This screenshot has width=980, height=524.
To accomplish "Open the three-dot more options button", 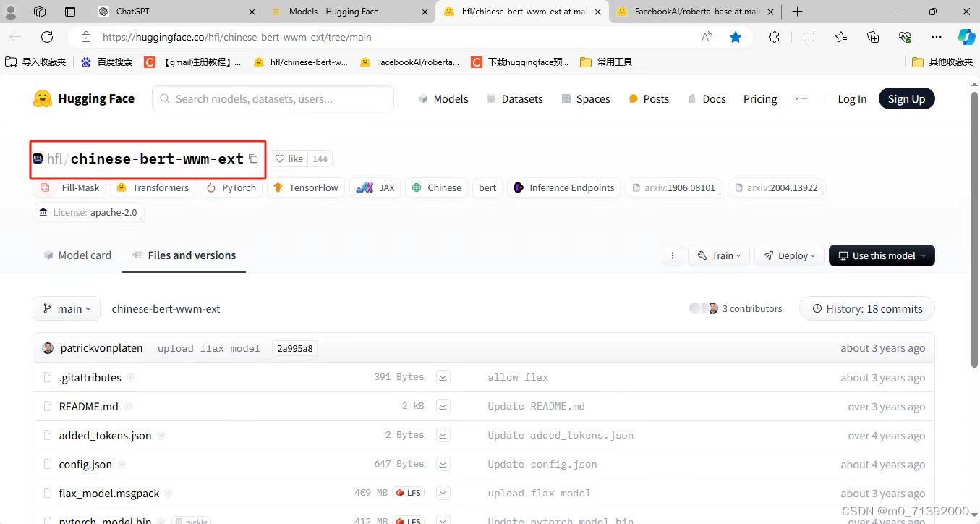I will click(673, 255).
